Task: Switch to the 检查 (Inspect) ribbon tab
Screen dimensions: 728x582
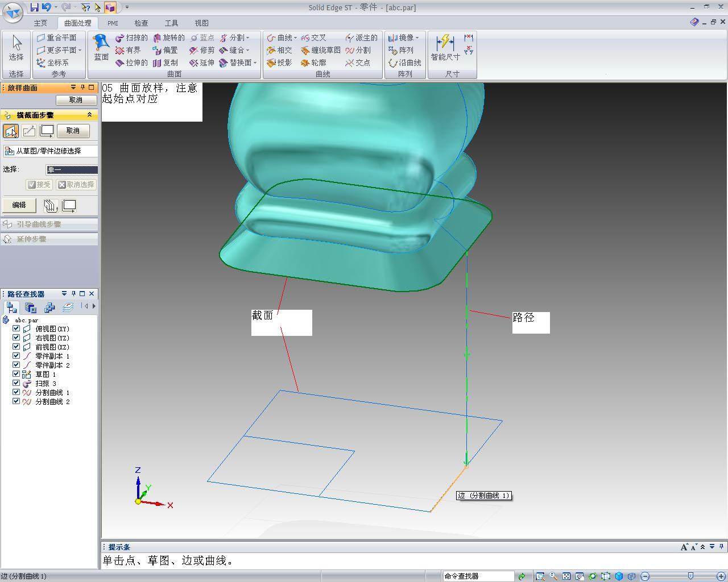Action: pos(141,23)
